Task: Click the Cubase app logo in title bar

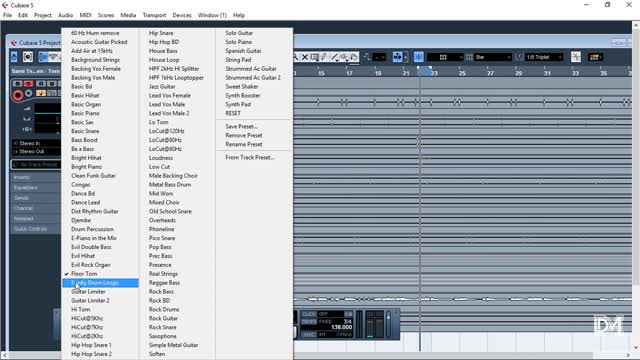Action: pos(5,5)
